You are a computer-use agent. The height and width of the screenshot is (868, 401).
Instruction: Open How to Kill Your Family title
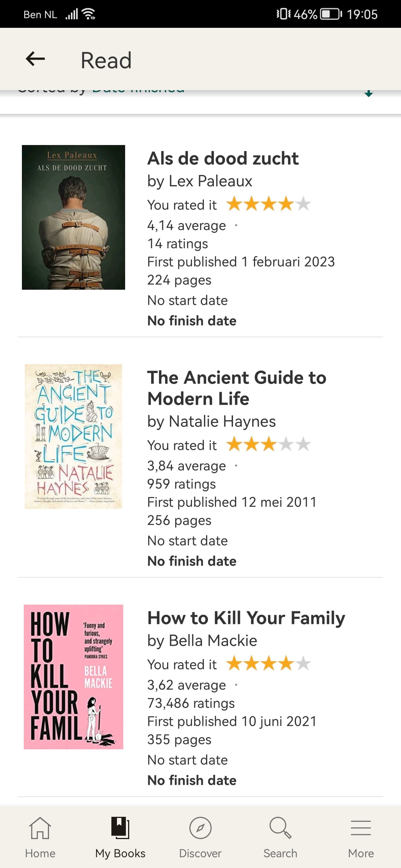246,618
